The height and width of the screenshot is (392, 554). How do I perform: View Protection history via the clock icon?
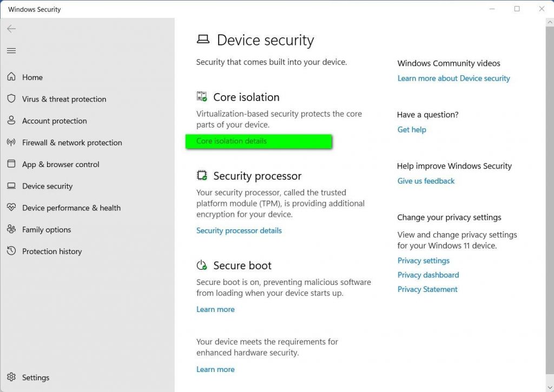pos(11,251)
